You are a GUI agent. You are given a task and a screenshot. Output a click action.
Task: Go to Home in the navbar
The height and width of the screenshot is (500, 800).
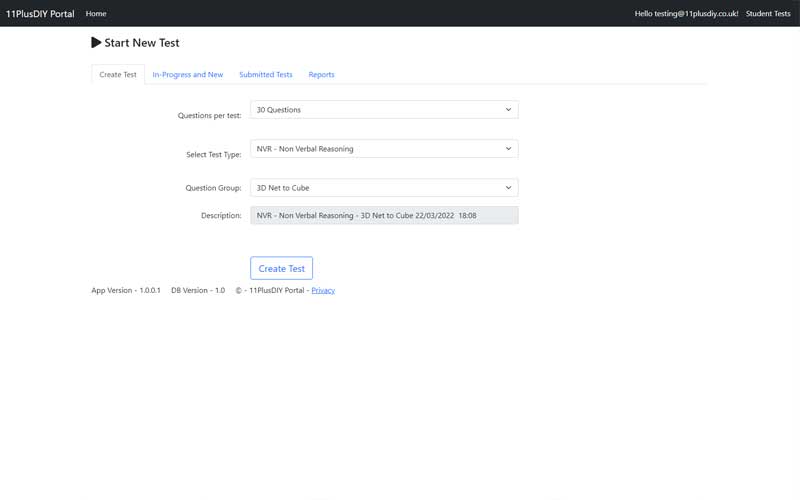96,14
